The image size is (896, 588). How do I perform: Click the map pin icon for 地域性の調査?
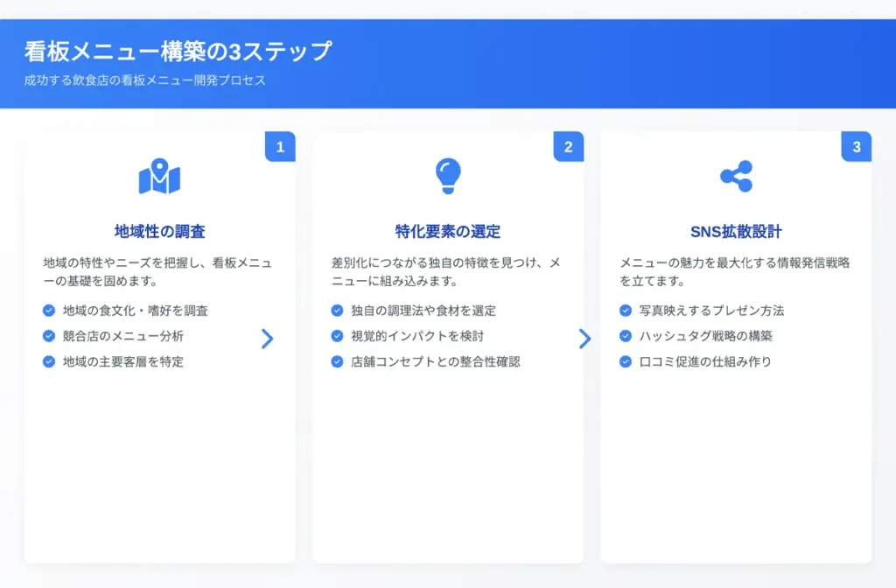[159, 176]
